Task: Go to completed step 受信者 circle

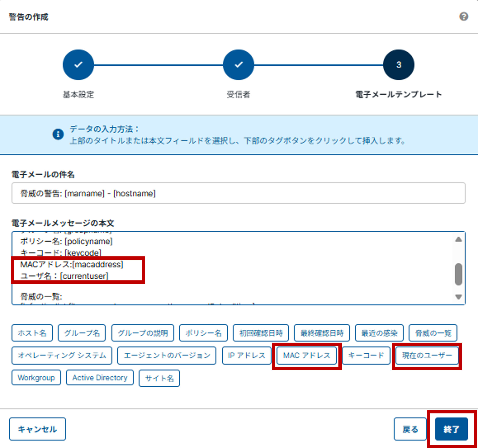Action: tap(238, 65)
